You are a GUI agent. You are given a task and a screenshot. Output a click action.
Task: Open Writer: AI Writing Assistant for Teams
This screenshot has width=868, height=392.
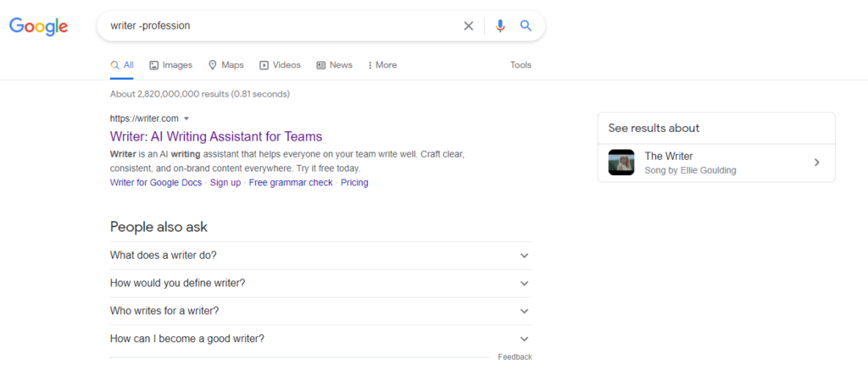[x=216, y=136]
